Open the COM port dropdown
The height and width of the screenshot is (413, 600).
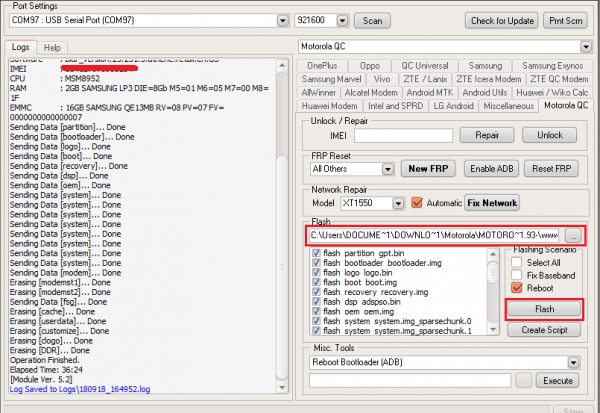click(282, 20)
